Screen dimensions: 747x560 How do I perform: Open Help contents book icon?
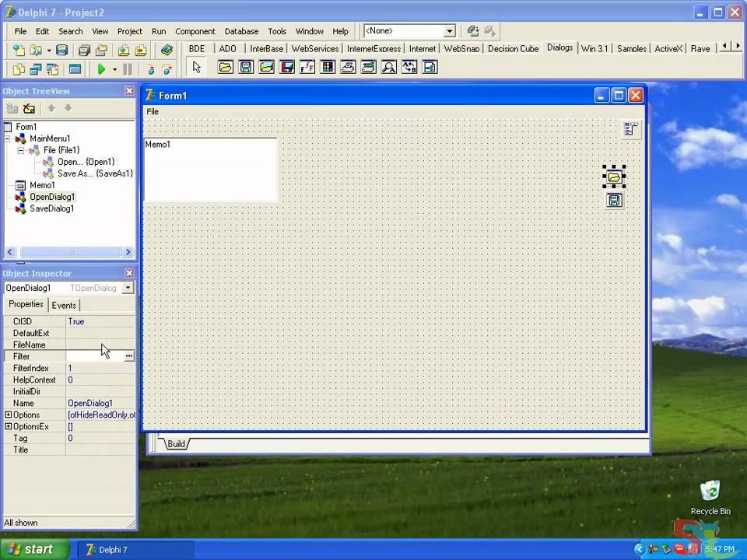click(x=167, y=50)
